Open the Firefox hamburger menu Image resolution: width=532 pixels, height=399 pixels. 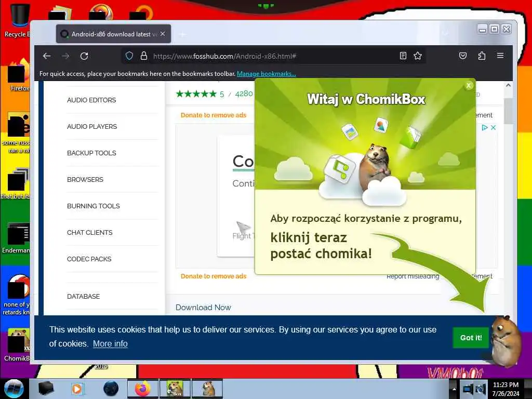(500, 55)
